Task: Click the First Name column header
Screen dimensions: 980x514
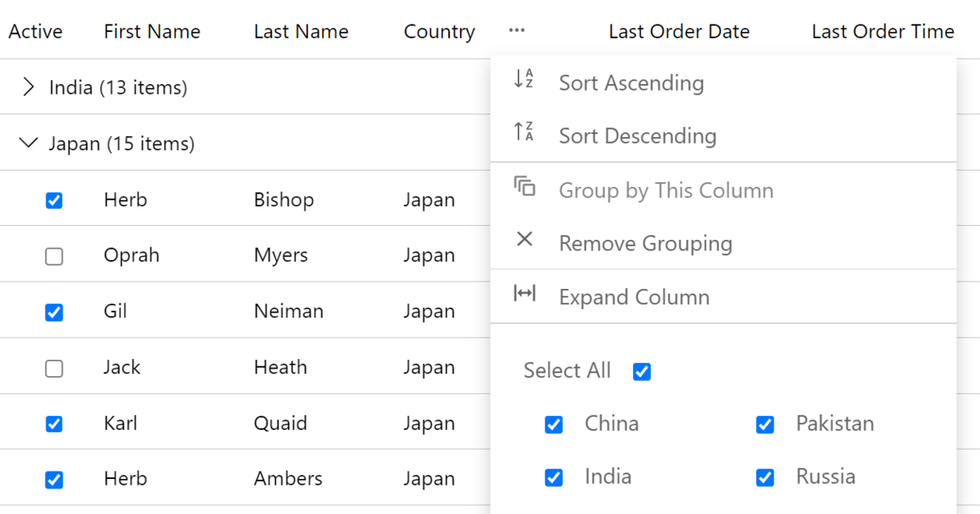Action: (x=152, y=32)
